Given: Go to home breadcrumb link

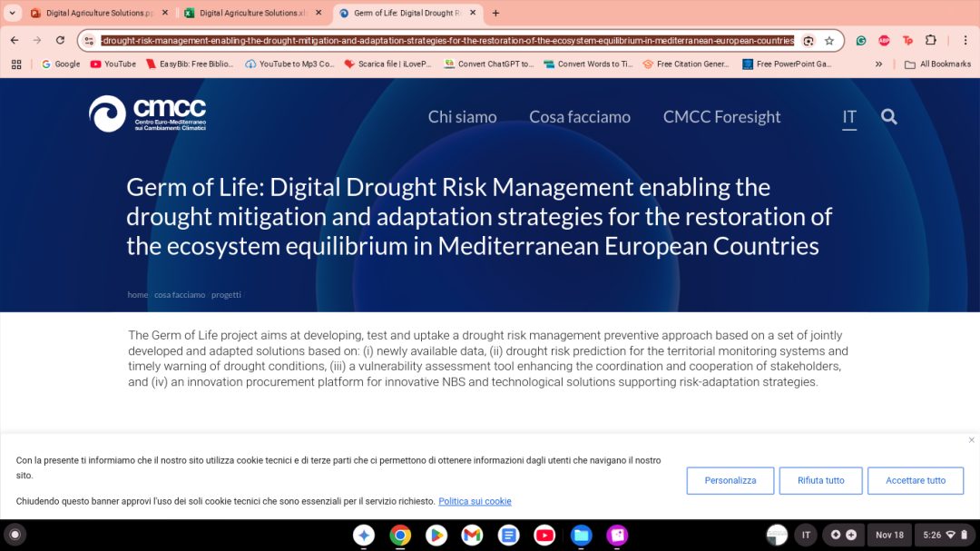Looking at the screenshot, I should click(138, 295).
